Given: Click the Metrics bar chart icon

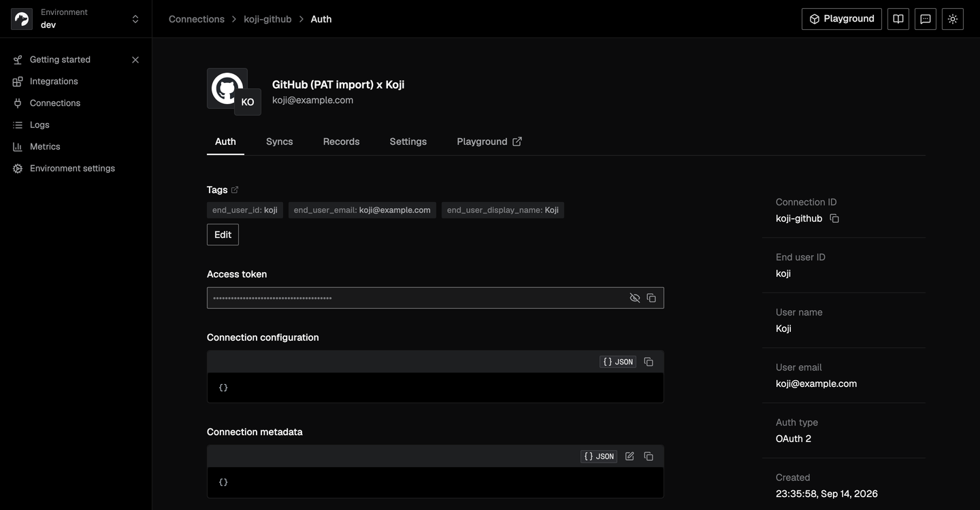Looking at the screenshot, I should point(18,147).
